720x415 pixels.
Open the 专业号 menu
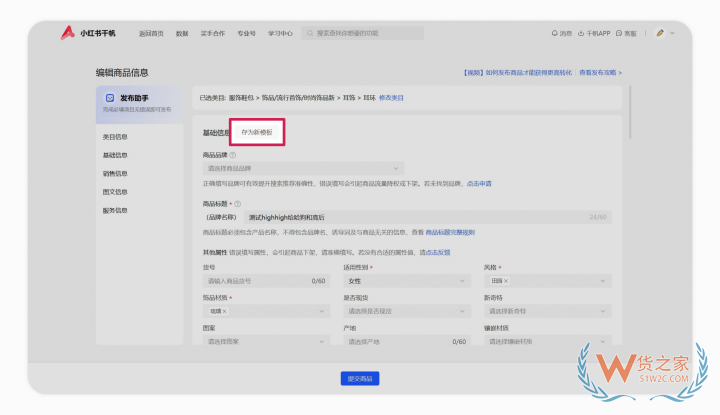tap(246, 34)
